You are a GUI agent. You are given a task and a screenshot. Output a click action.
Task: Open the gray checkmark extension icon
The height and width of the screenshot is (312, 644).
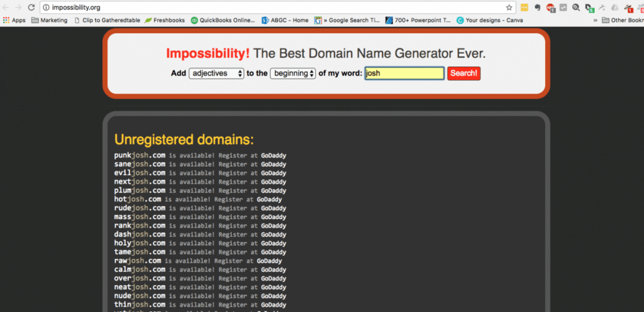pos(563,8)
